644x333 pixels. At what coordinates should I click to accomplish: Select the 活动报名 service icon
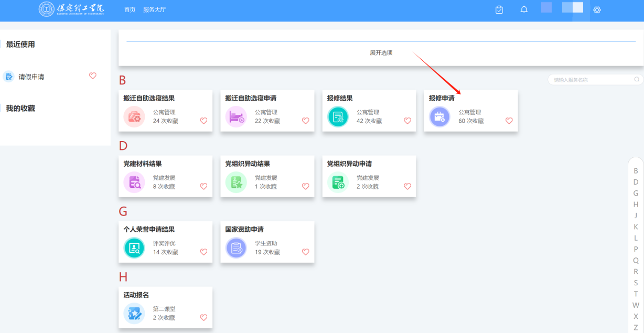pyautogui.click(x=134, y=312)
